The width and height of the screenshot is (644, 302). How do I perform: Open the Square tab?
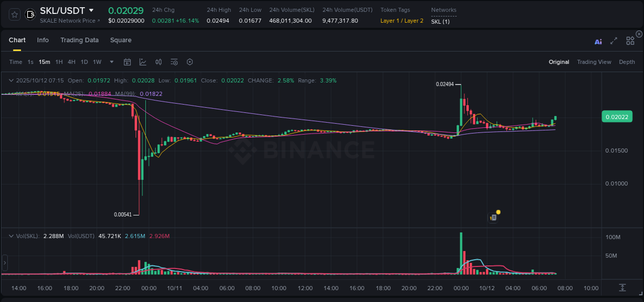pyautogui.click(x=121, y=40)
